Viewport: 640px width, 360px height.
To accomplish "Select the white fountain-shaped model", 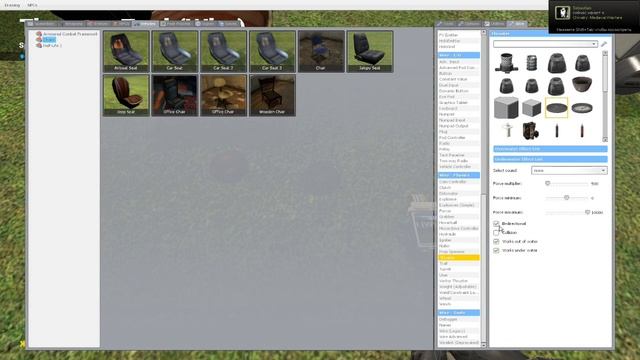I will tap(507, 130).
